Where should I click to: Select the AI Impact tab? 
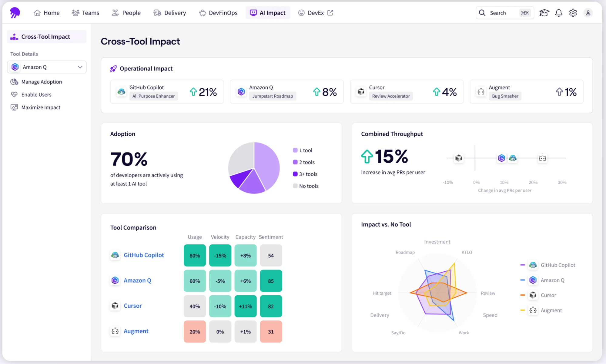268,13
